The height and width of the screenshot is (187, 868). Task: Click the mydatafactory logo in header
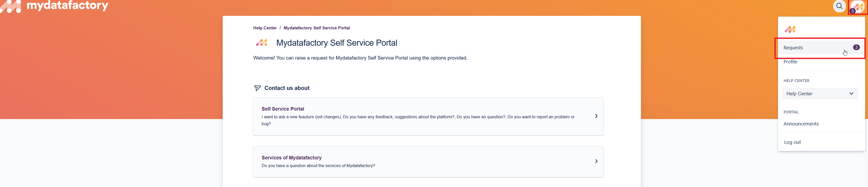(54, 6)
